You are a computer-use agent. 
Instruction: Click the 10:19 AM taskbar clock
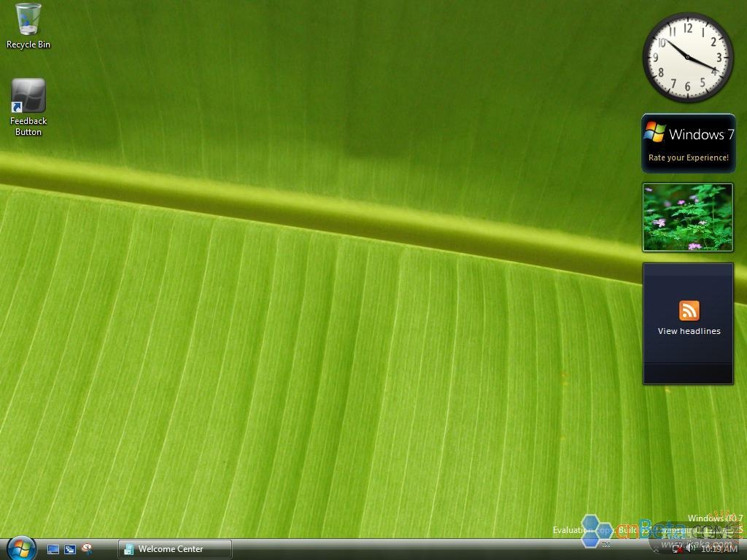[x=719, y=549]
